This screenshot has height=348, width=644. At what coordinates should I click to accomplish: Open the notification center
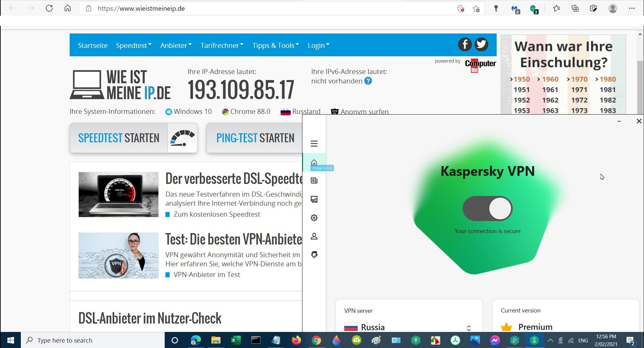click(x=631, y=341)
